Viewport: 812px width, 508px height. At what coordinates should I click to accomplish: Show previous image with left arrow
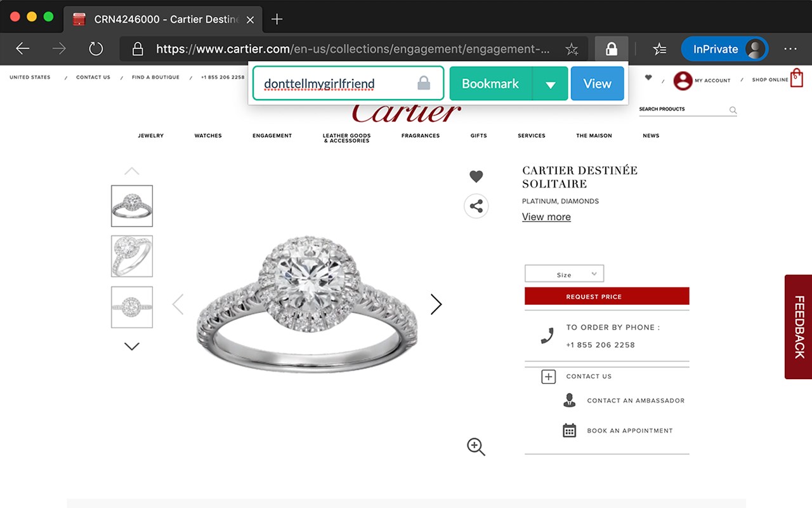point(178,304)
